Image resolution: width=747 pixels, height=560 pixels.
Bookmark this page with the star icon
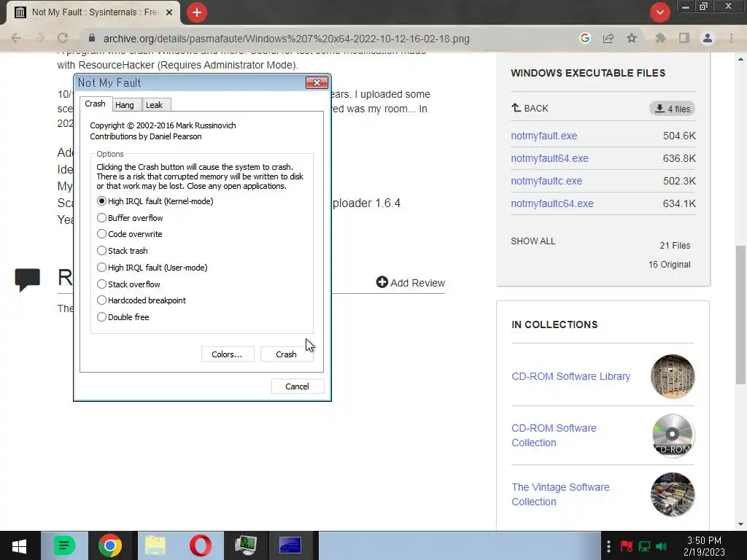pos(632,38)
